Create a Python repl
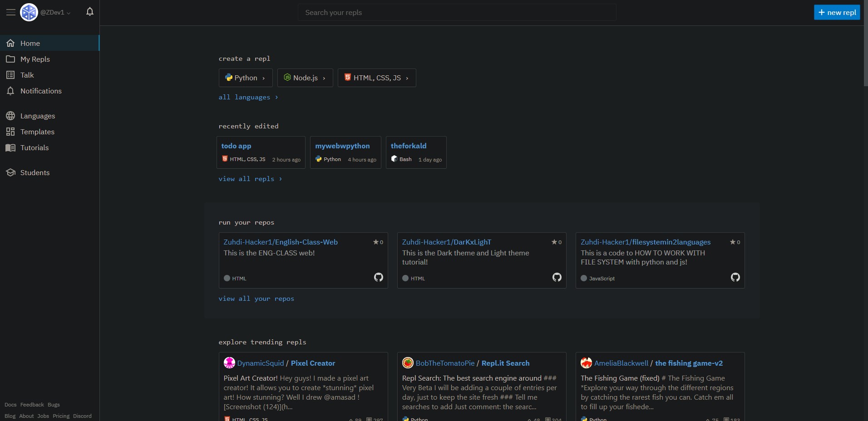This screenshot has width=868, height=421. tap(246, 78)
